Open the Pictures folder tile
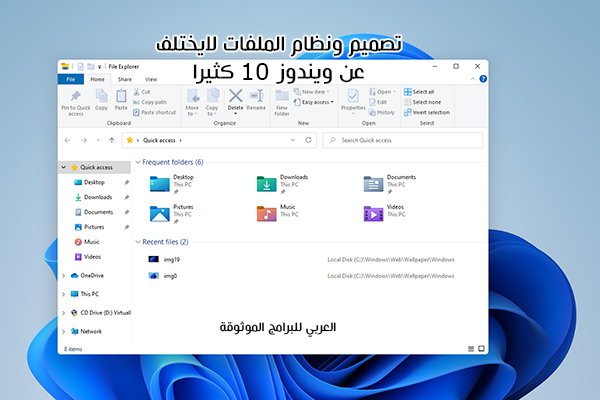 pyautogui.click(x=171, y=214)
